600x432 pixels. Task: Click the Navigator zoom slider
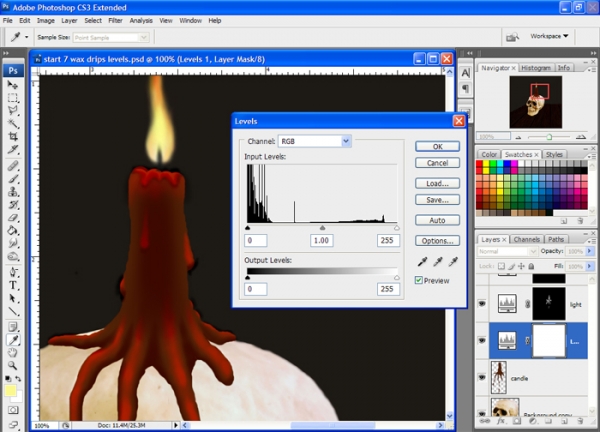[549, 137]
